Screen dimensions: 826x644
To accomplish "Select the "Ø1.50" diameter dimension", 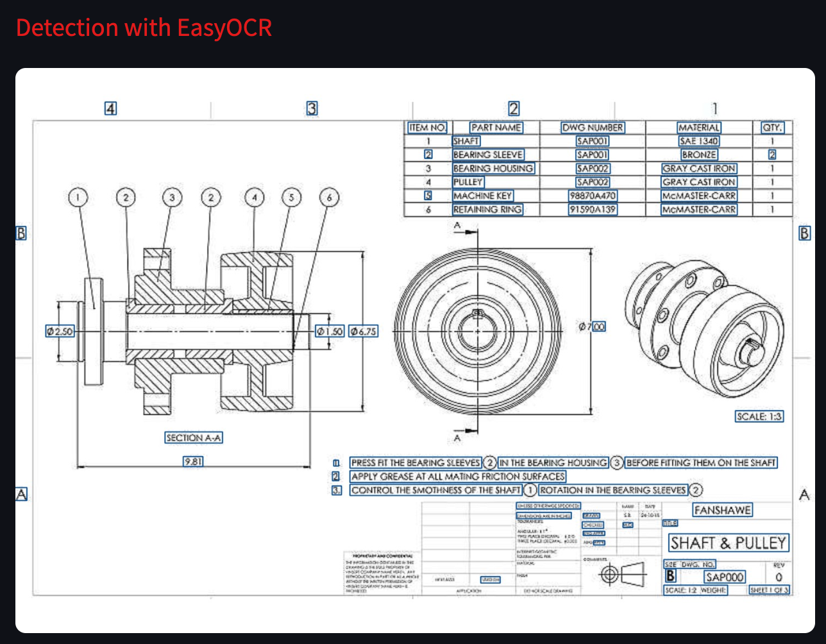I will (330, 331).
